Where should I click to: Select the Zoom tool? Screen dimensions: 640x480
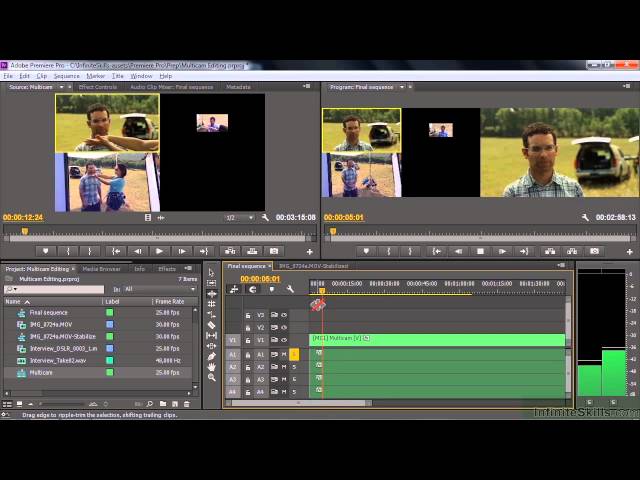click(x=211, y=378)
